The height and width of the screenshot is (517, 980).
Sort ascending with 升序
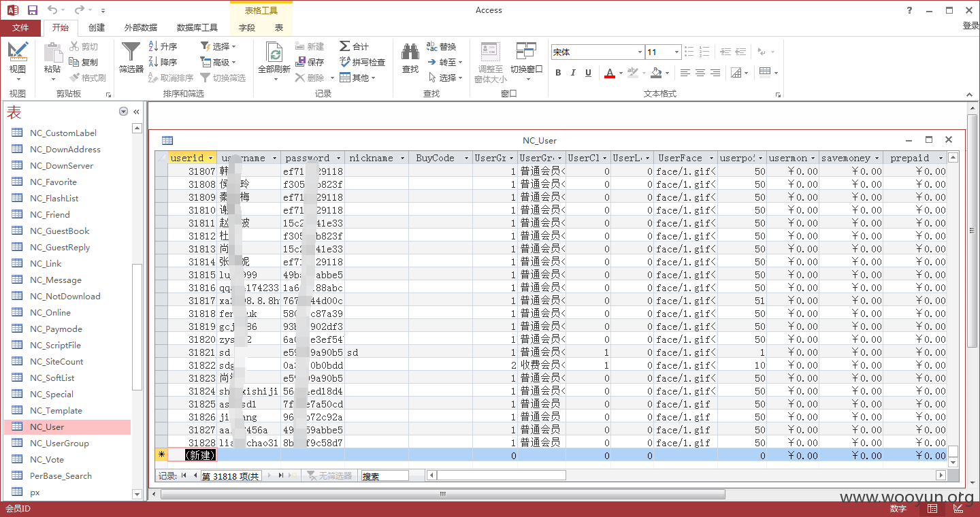pyautogui.click(x=163, y=46)
